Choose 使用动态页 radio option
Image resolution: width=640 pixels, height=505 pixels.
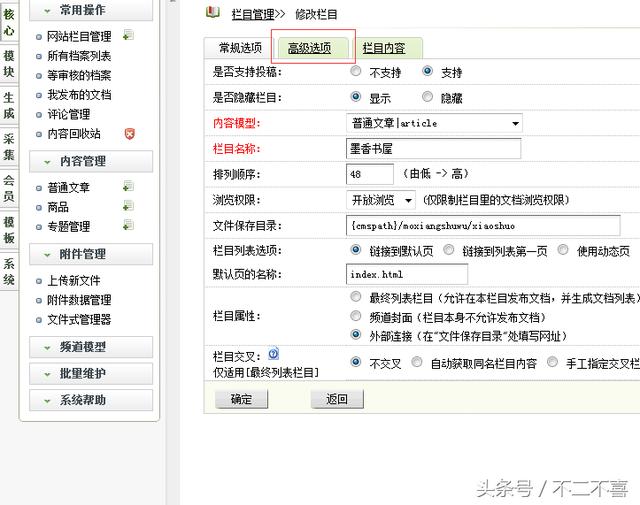pyautogui.click(x=563, y=249)
